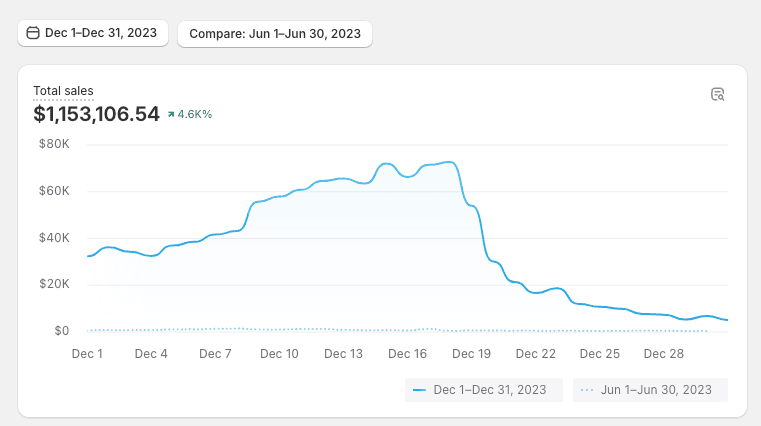The height and width of the screenshot is (426, 761).
Task: Click the calendar icon in the date button
Action: pyautogui.click(x=33, y=33)
